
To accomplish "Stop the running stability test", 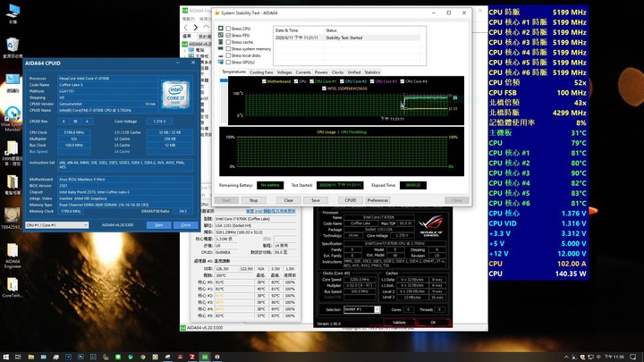I will (x=253, y=200).
